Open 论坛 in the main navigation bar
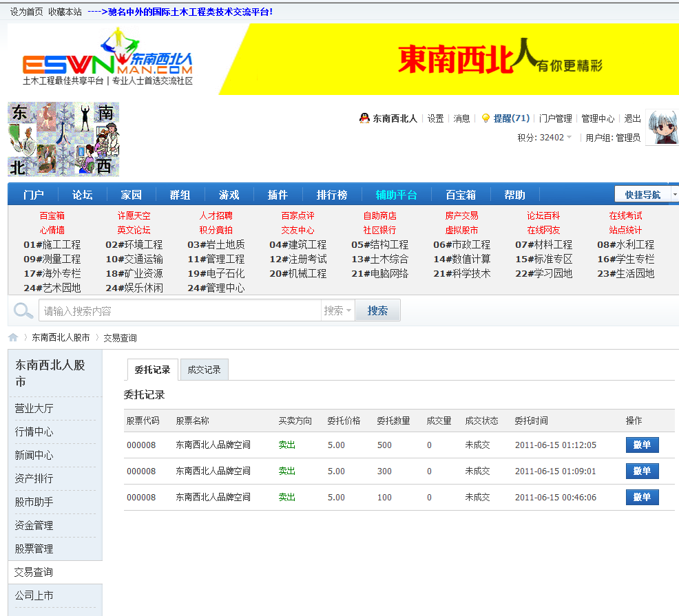 tap(83, 195)
